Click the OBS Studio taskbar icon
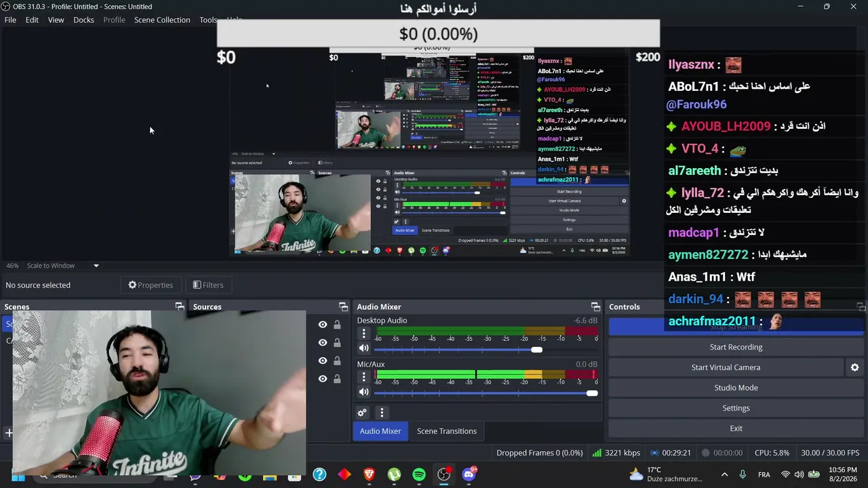The image size is (868, 488). pos(443,474)
